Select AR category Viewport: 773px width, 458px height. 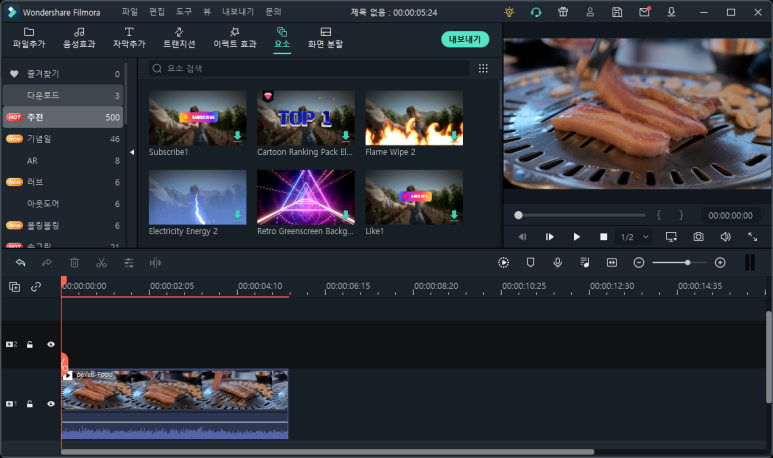pyautogui.click(x=63, y=160)
